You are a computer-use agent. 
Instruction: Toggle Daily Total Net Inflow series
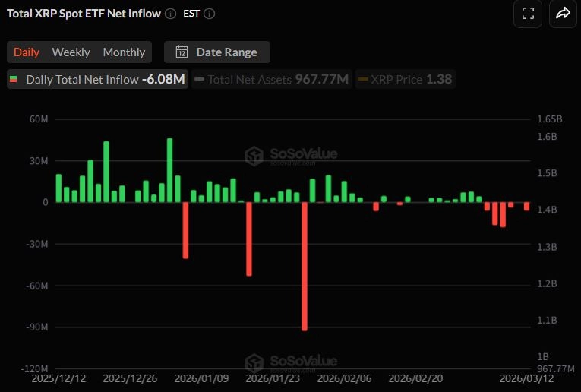tap(97, 79)
